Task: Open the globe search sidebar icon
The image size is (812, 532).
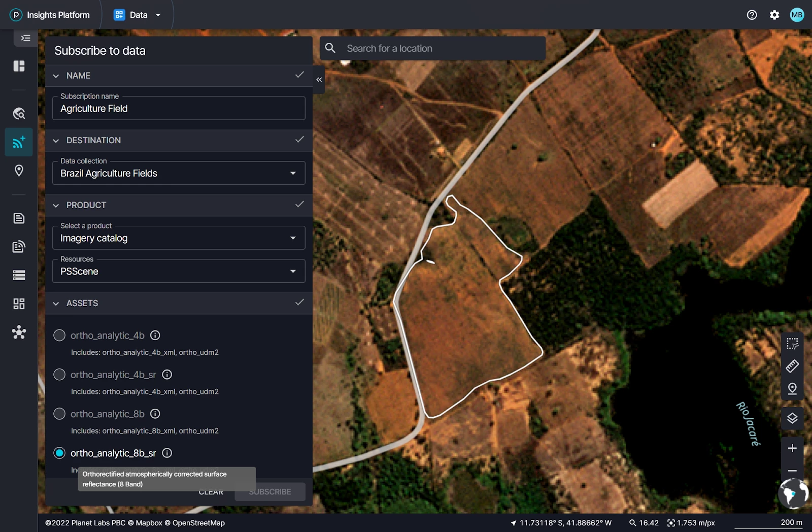Action: click(19, 113)
